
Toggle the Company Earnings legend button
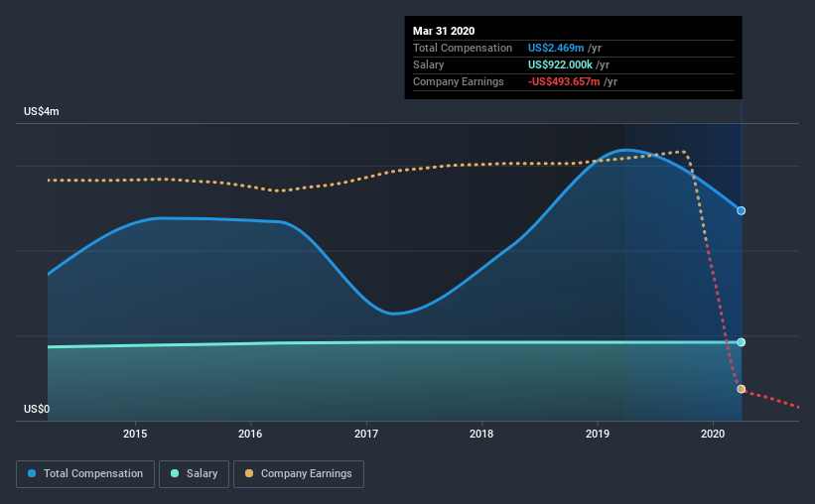(299, 474)
